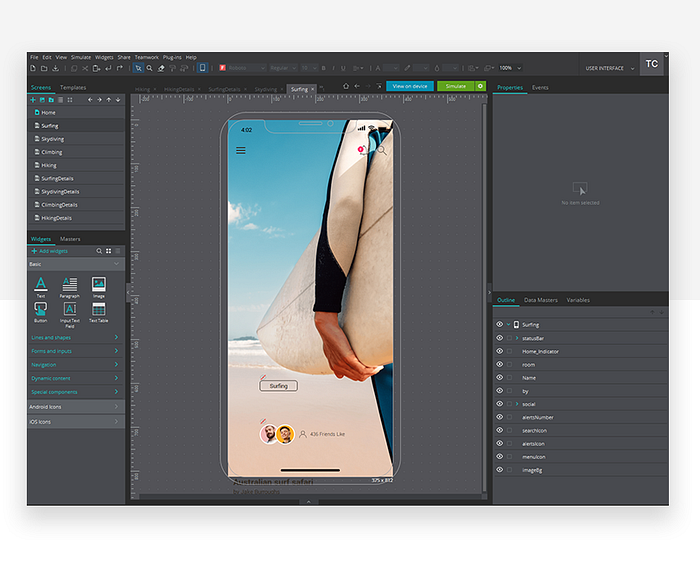Open the Skydiving screen in Screens list

click(x=76, y=139)
